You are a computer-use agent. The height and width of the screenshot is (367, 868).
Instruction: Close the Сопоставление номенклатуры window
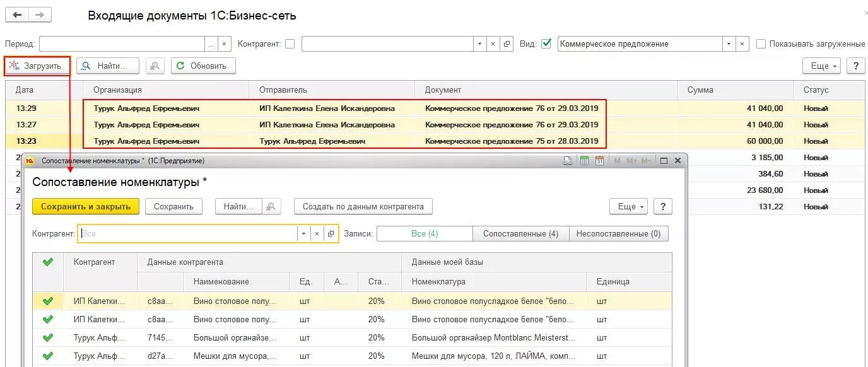678,161
